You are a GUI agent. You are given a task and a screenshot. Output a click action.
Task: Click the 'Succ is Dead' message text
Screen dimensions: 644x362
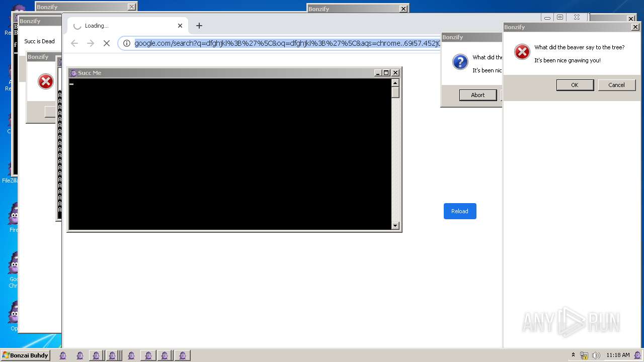pos(39,41)
